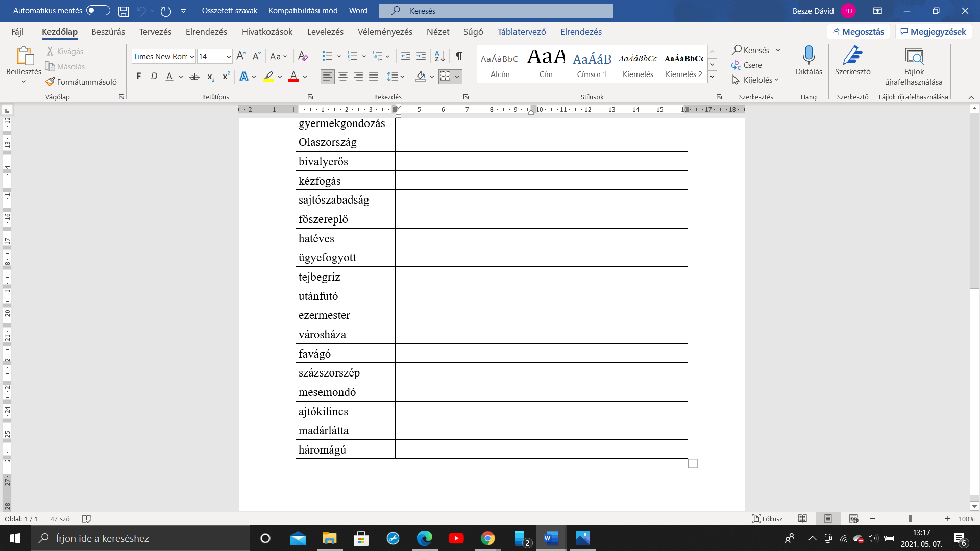This screenshot has height=551, width=980.
Task: Toggle bold (F) formatting
Action: point(138,77)
